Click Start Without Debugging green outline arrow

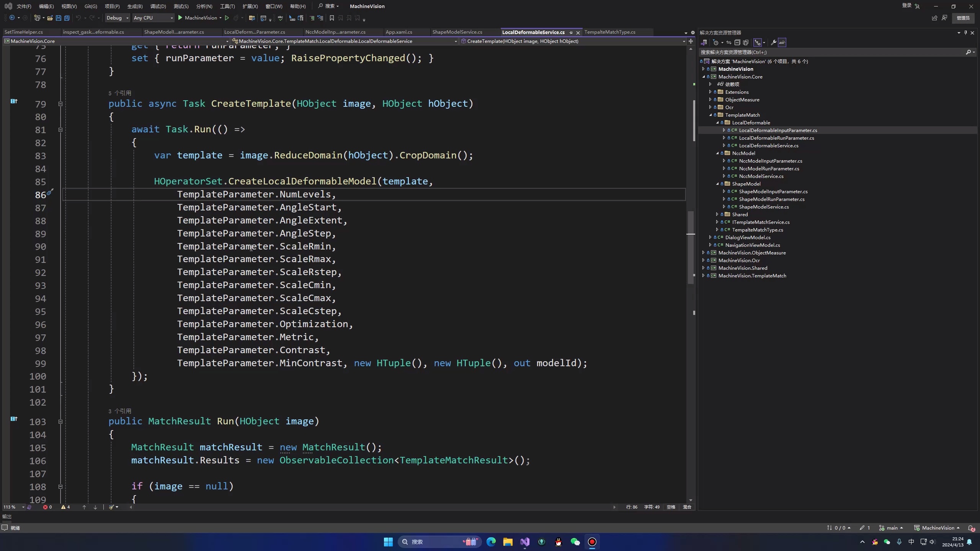[227, 18]
